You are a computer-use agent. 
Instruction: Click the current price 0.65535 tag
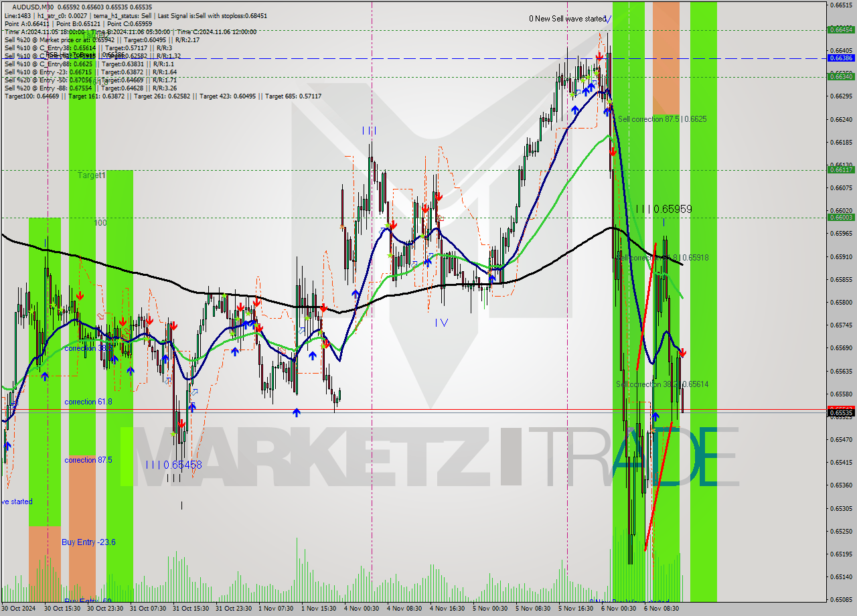(841, 413)
